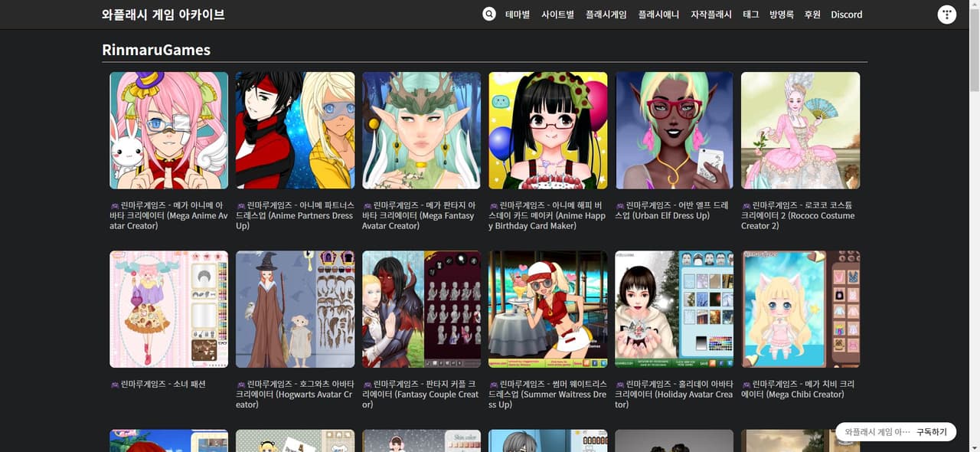Click the 구독하기 subscribe button
The image size is (980, 452).
tap(932, 432)
